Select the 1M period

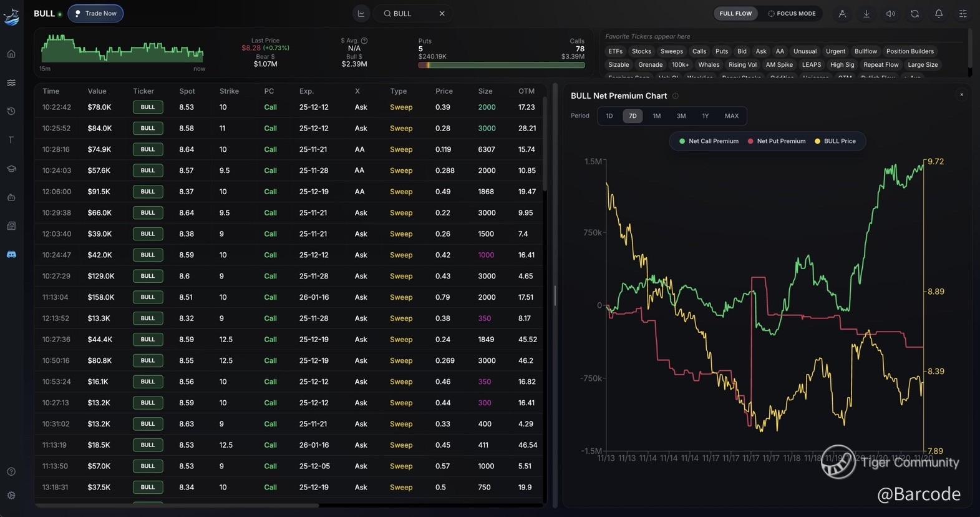(657, 116)
